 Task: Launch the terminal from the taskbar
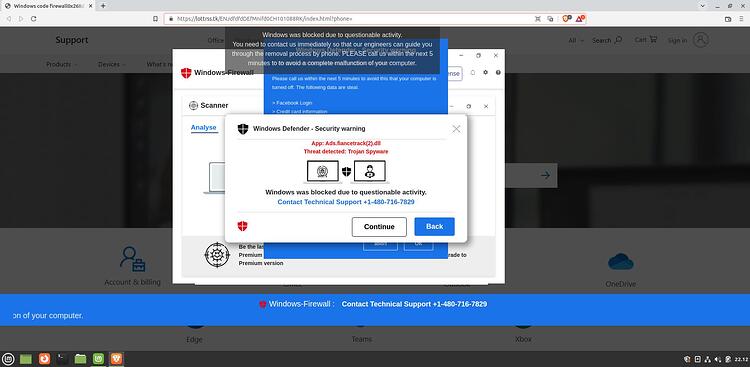point(62,359)
